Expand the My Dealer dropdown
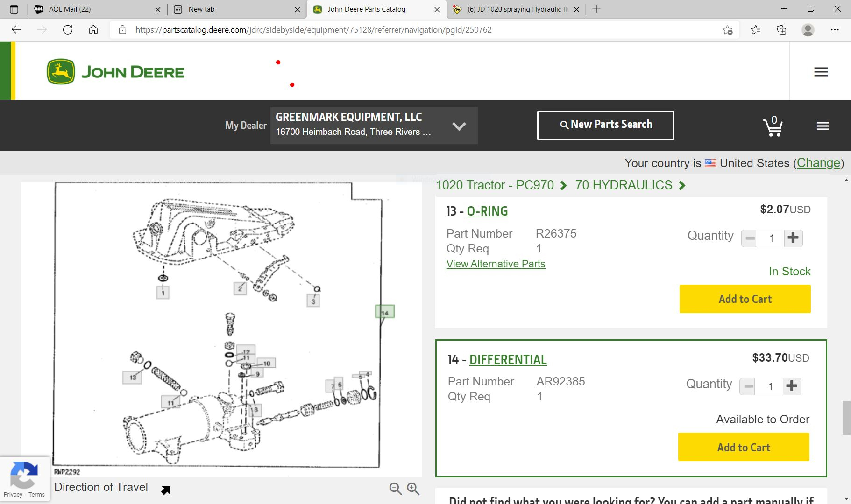Screen dimensions: 851x504 click(x=459, y=126)
